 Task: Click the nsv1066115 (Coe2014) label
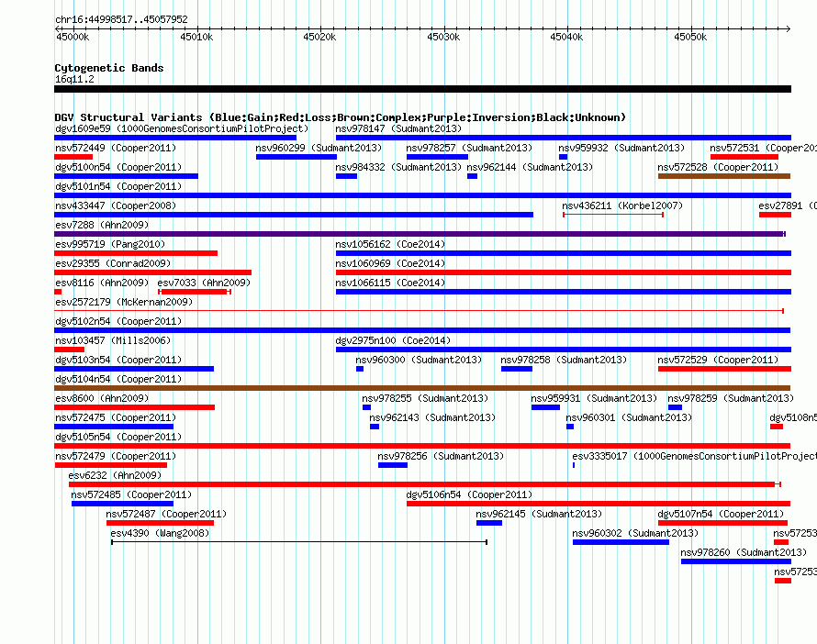tap(390, 283)
